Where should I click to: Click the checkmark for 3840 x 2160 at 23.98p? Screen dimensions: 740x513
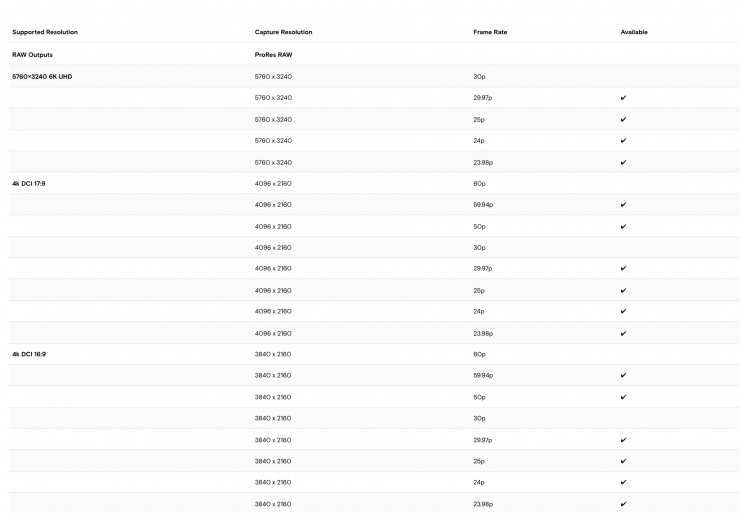(x=623, y=504)
